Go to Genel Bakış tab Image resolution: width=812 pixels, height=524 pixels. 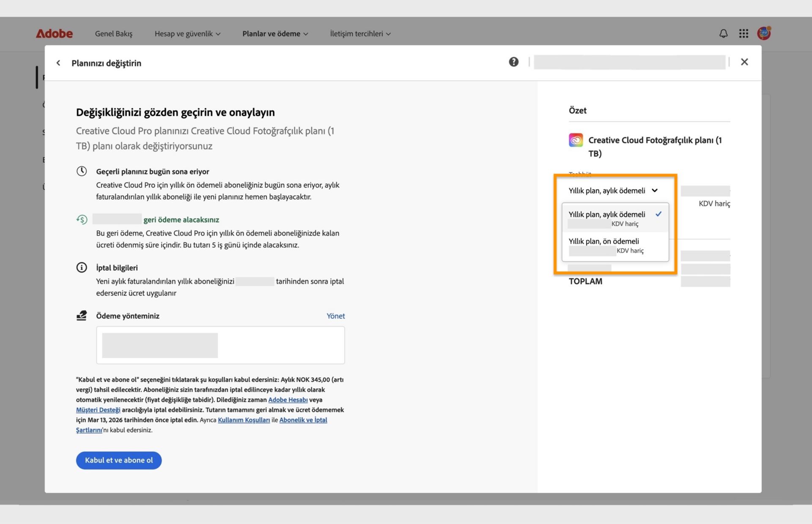click(113, 34)
